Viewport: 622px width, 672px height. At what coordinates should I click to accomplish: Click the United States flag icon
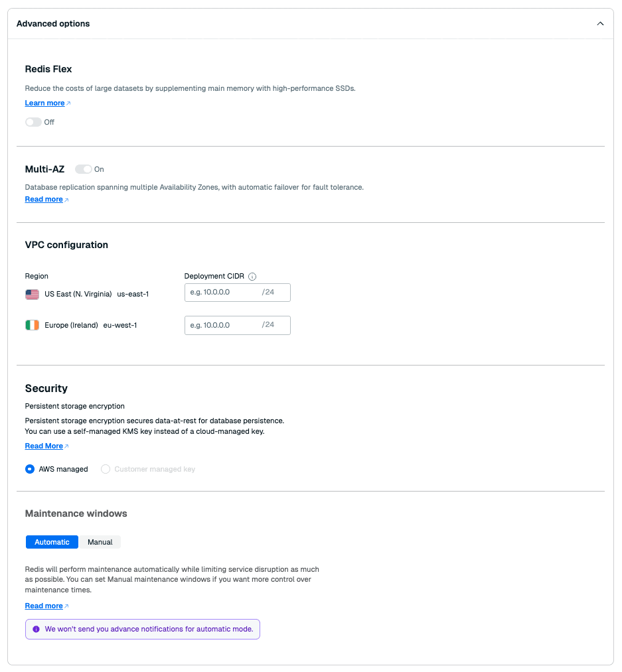[32, 294]
